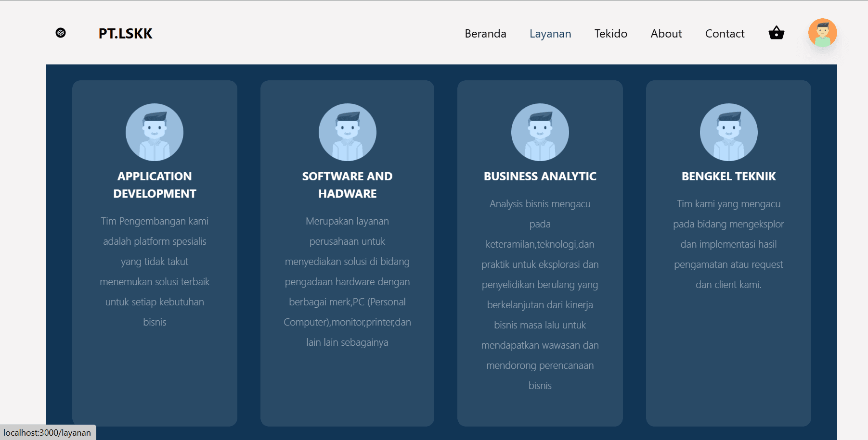The height and width of the screenshot is (440, 868).
Task: Navigate to the About page
Action: coord(666,34)
